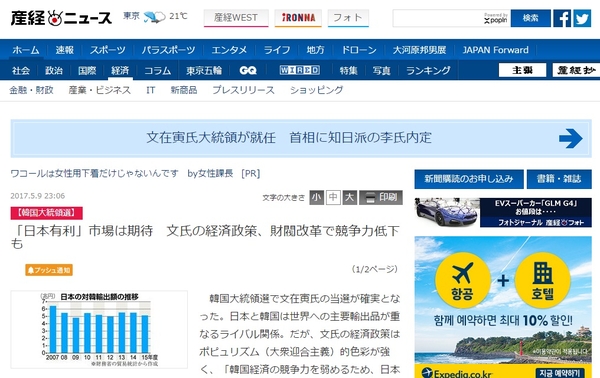Open the スポーツ menu item
The height and width of the screenshot is (378, 600).
tap(108, 50)
